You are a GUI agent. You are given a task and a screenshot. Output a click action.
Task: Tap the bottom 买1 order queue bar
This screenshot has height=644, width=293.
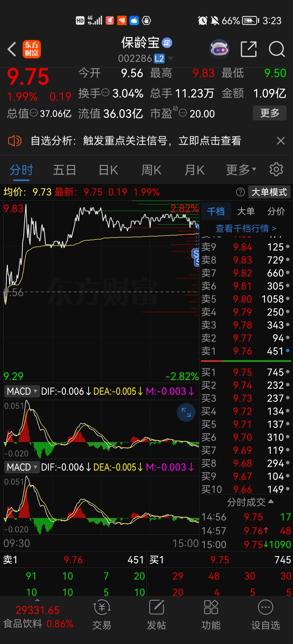point(220,560)
